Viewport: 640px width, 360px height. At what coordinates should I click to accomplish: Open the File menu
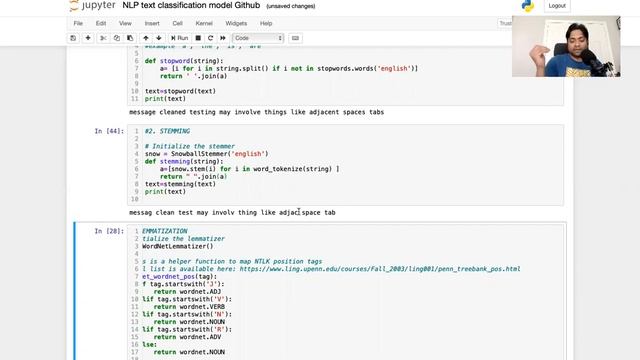click(x=78, y=23)
